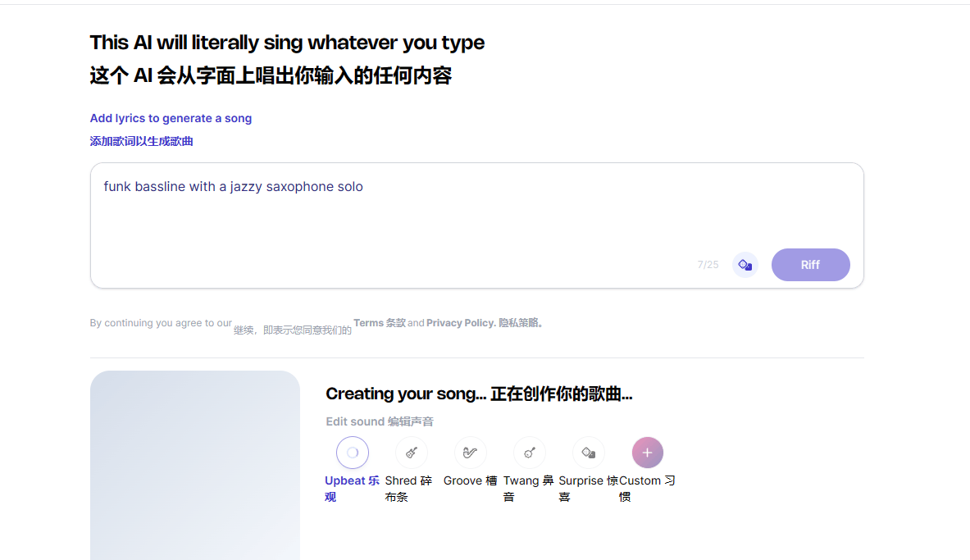Select the Shred guitar icon
The height and width of the screenshot is (560, 970).
coord(412,453)
